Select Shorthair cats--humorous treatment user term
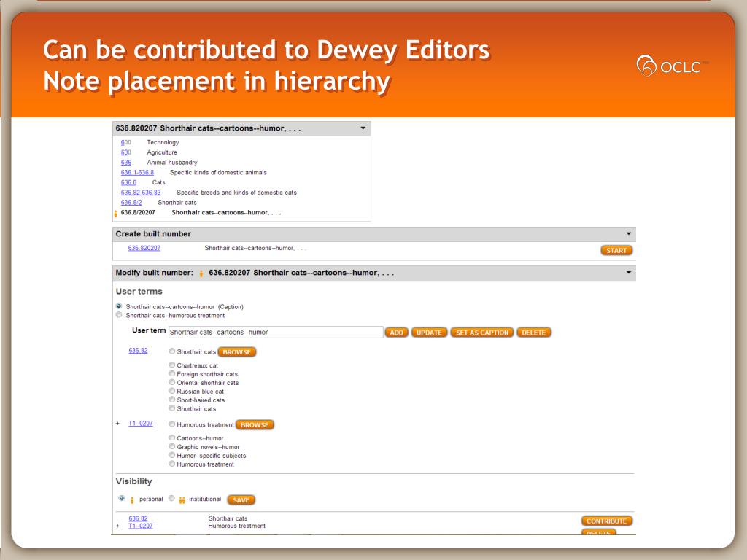Viewport: 747px width, 560px height. pos(119,315)
